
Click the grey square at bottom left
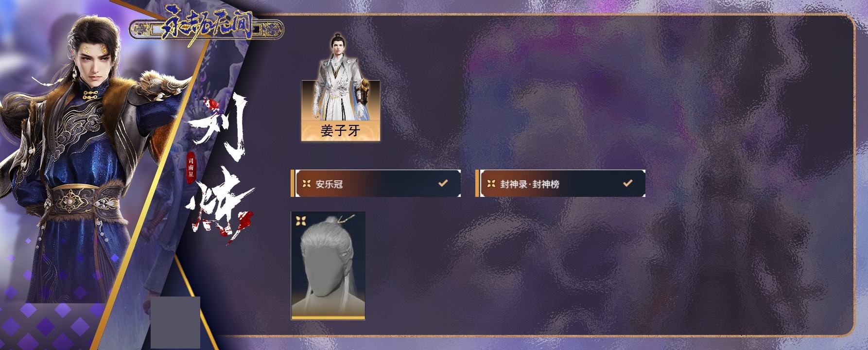click(x=175, y=322)
